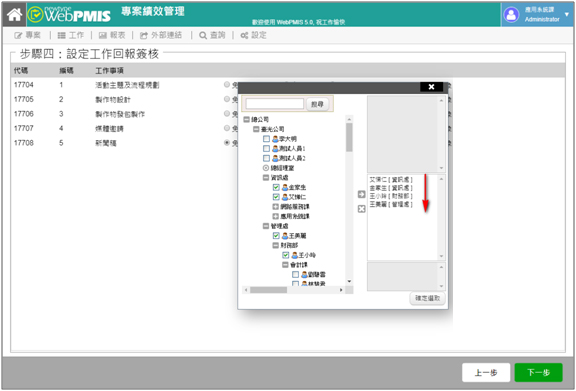Expand the 網路服務課 node
This screenshot has height=391, width=576.
click(276, 207)
